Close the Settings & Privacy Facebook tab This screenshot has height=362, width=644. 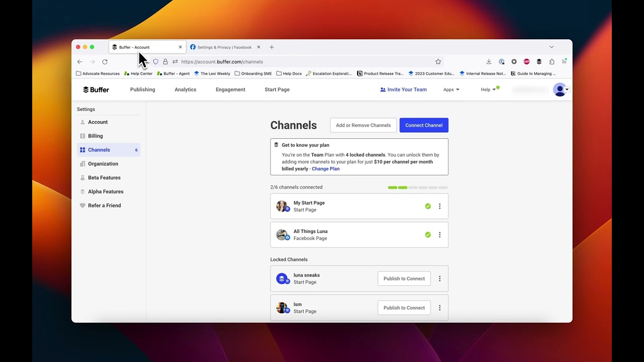click(259, 47)
